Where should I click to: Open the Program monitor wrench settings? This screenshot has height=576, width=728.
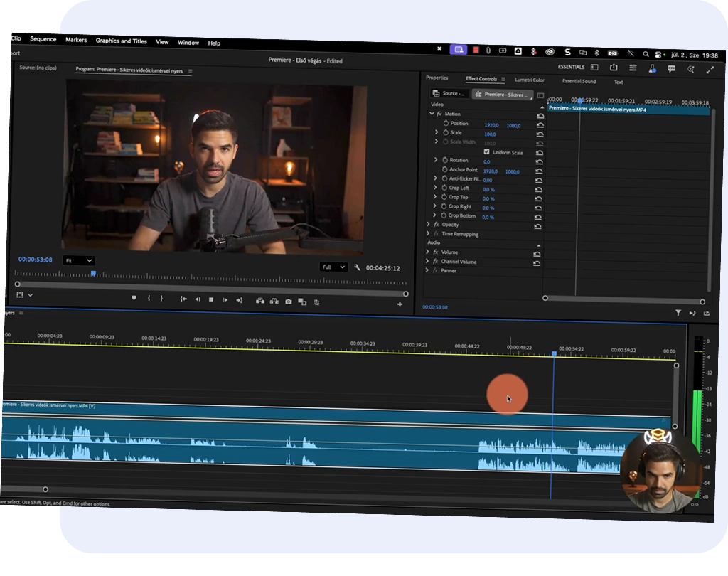tap(358, 268)
